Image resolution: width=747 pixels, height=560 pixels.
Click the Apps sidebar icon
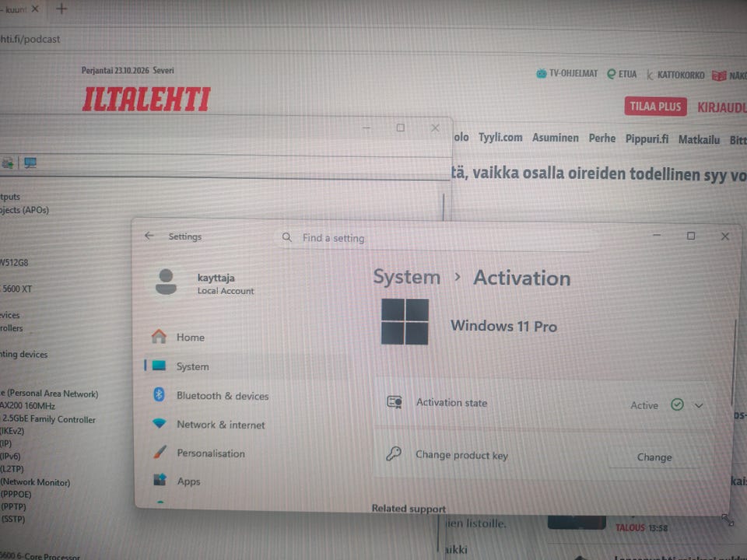[160, 480]
